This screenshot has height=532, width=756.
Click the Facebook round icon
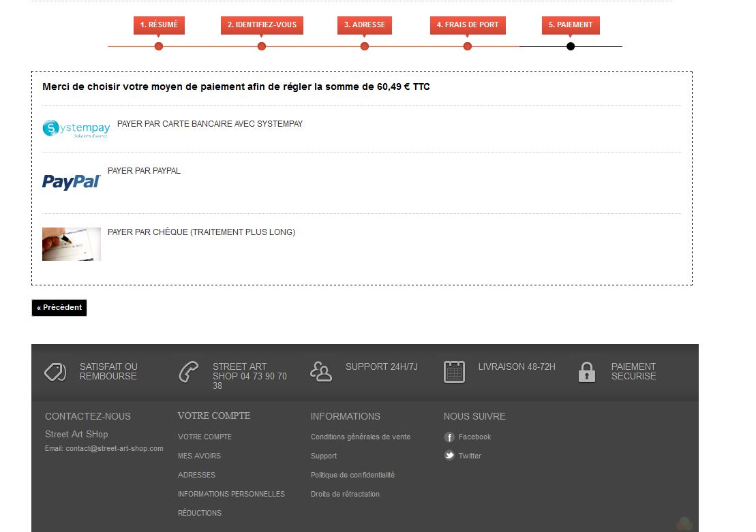click(x=449, y=437)
